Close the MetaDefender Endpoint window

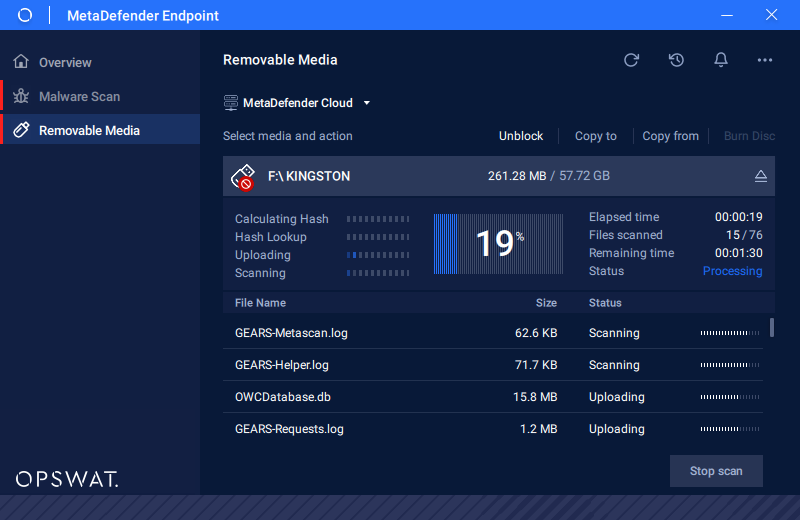coord(771,15)
